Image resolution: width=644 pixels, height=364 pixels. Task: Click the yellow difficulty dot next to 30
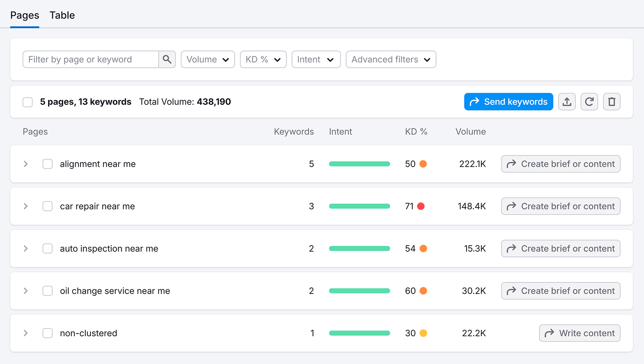click(423, 333)
